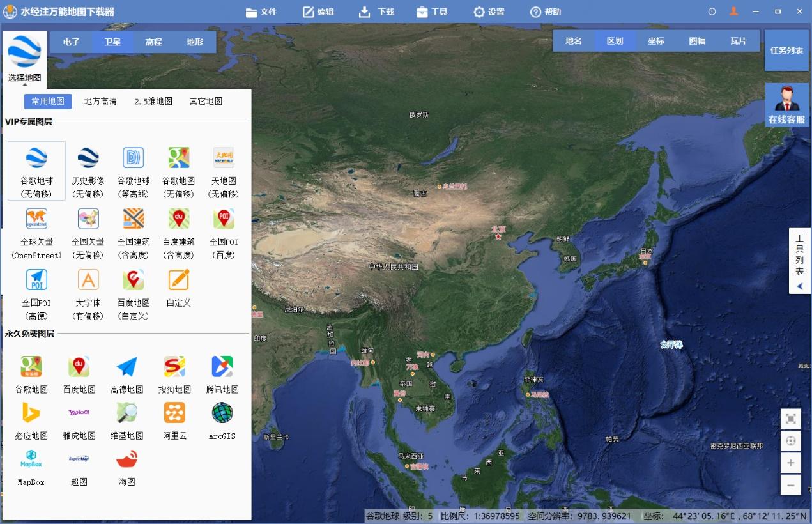Switch to the 地方高清 tab
The width and height of the screenshot is (812, 524).
[100, 100]
